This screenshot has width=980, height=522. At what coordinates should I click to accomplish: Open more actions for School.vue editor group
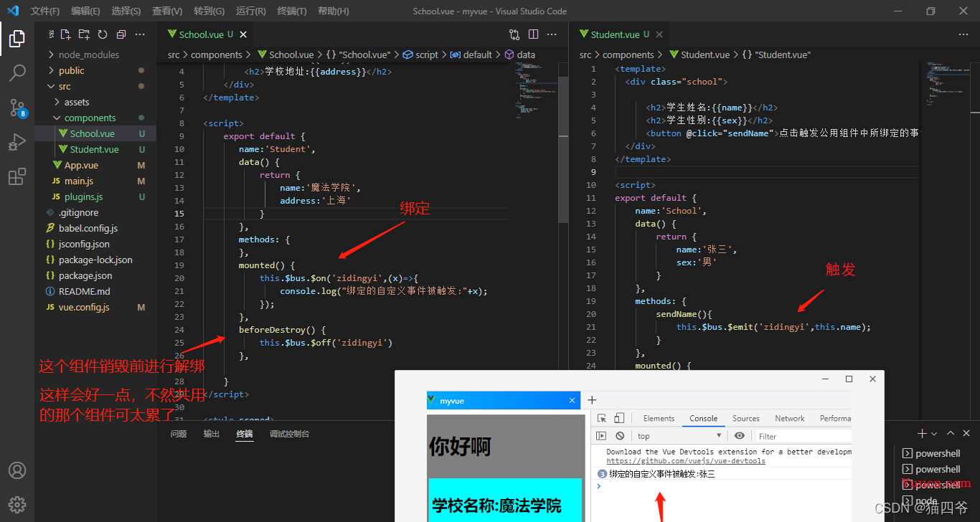click(x=552, y=34)
